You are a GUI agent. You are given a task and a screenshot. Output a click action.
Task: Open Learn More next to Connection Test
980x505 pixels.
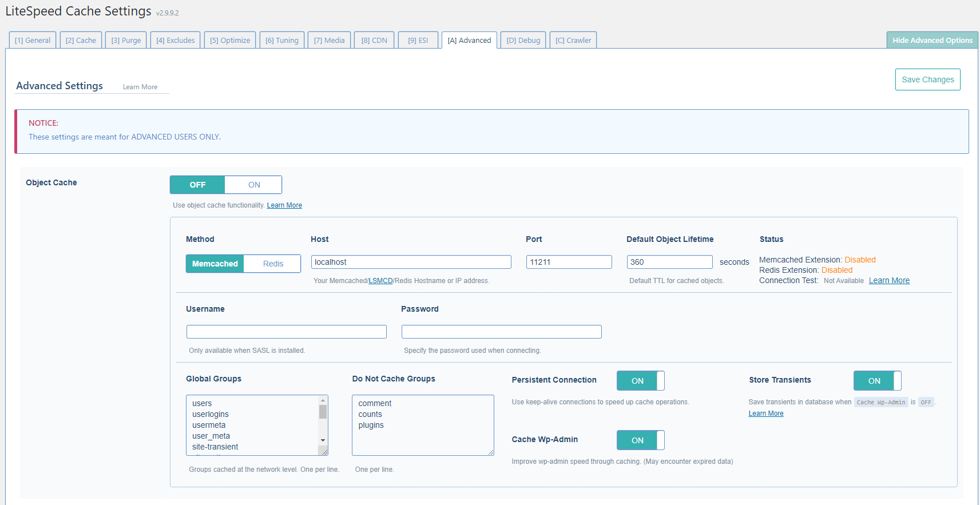point(889,280)
